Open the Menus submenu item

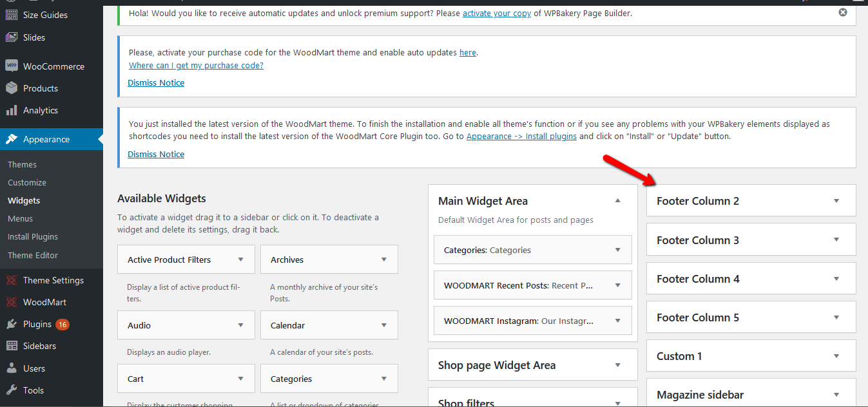click(x=21, y=218)
